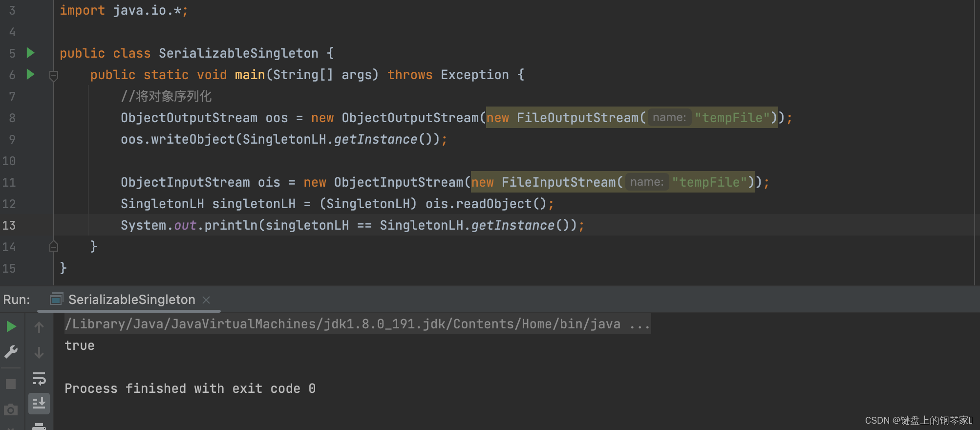Click the Chinese comment on line 7

[x=166, y=96]
